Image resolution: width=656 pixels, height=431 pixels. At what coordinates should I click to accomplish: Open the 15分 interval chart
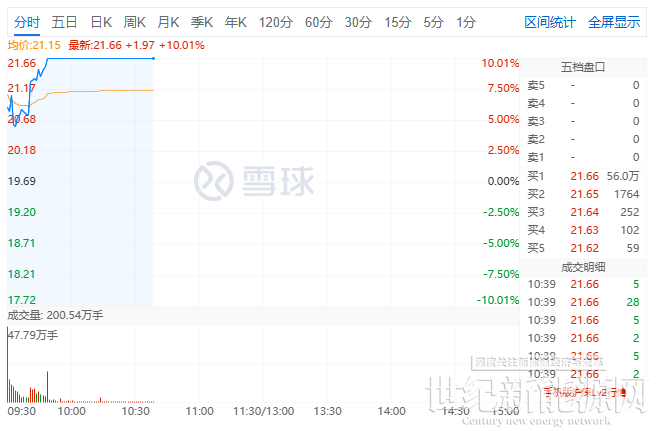tap(397, 21)
